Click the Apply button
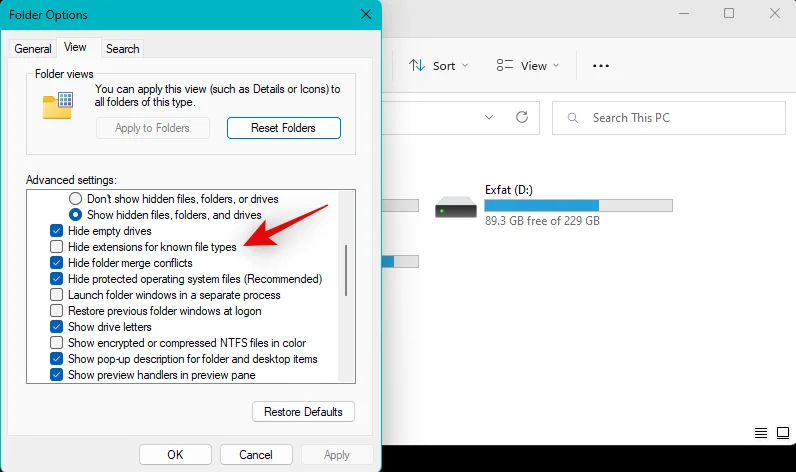Image resolution: width=796 pixels, height=472 pixels. point(337,455)
